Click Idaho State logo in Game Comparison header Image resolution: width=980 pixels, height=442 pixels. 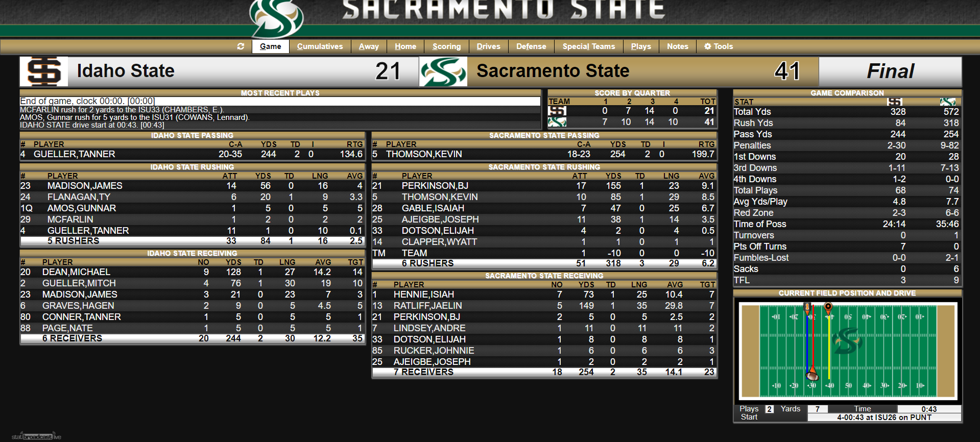894,102
